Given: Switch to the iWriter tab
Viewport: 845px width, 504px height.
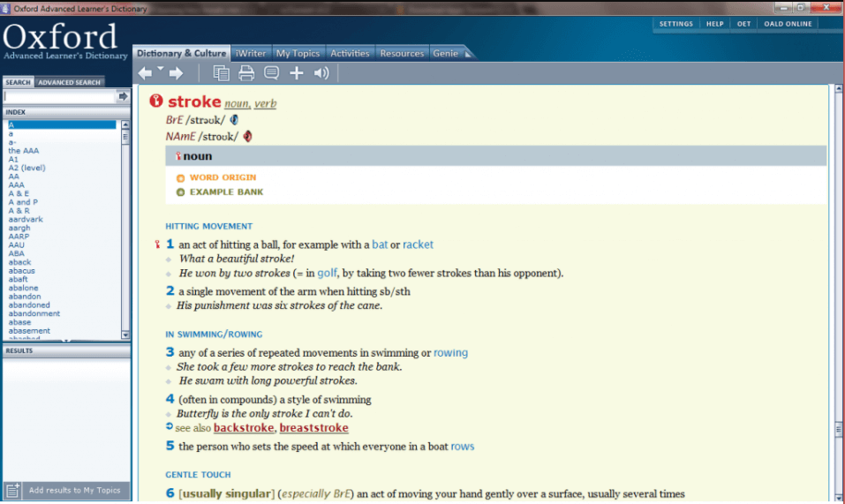Looking at the screenshot, I should click(x=252, y=53).
